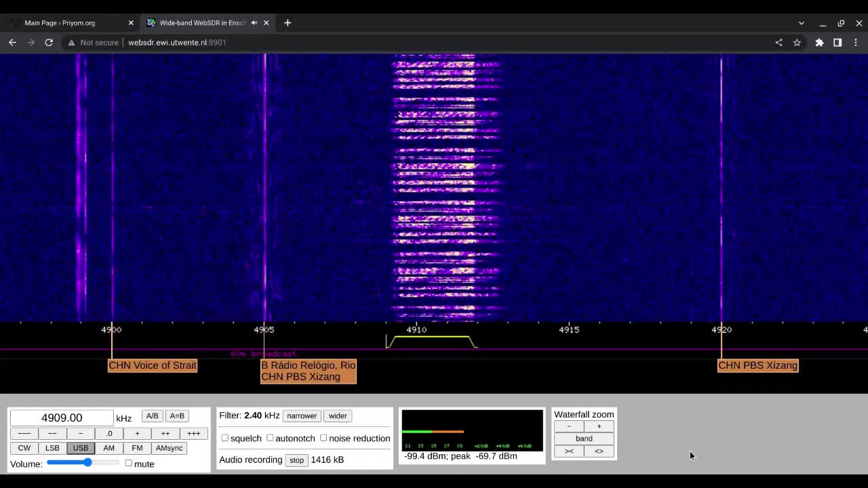Click the frequency input field 4909.00
Viewport: 868px width, 488px height.
point(62,418)
